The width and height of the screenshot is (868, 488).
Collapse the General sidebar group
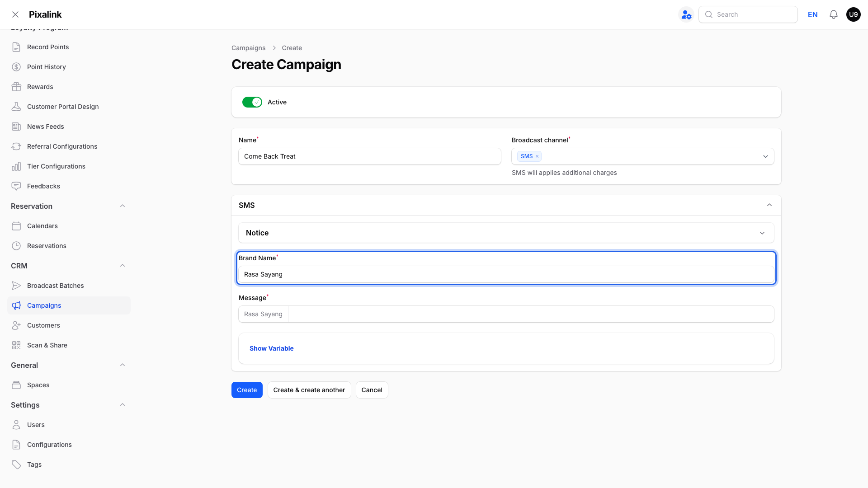point(123,365)
